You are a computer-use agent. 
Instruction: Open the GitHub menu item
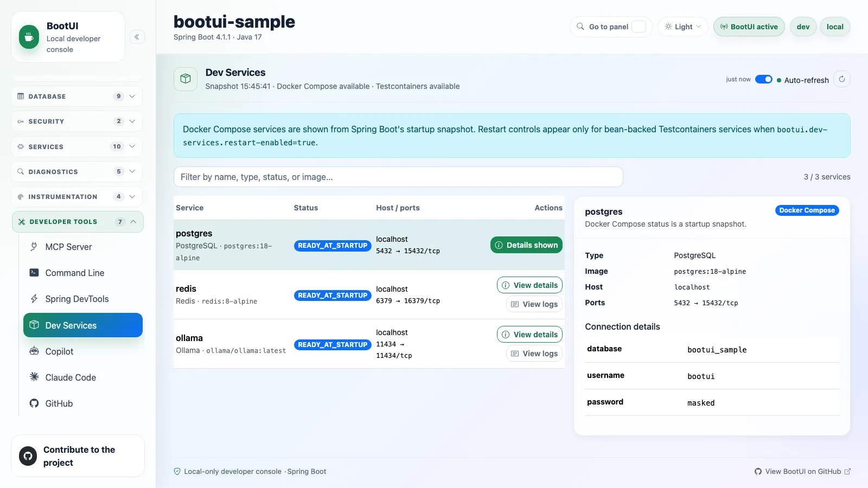tap(82, 403)
